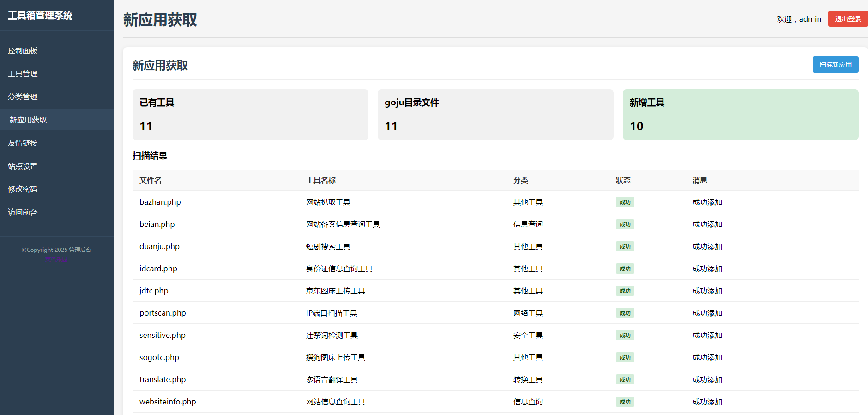Select 分类管理 from the sidebar menu
Viewport: 868px width, 415px height.
pos(23,97)
